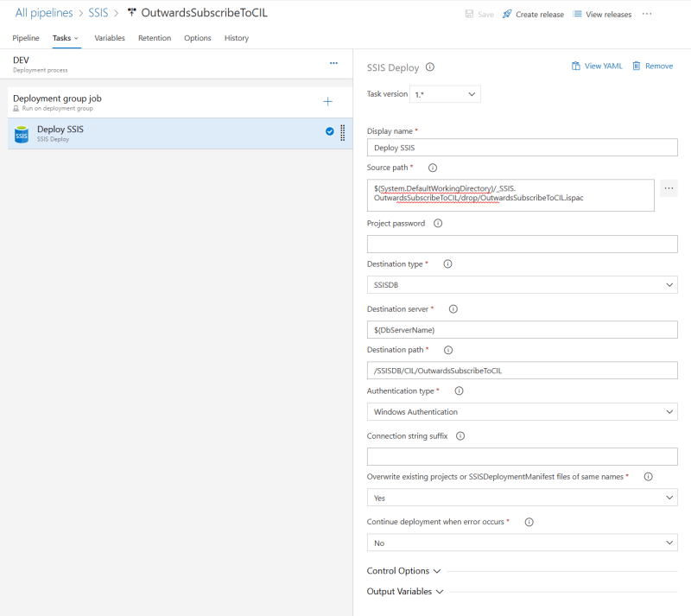Click the Create release rocket icon

(x=507, y=14)
